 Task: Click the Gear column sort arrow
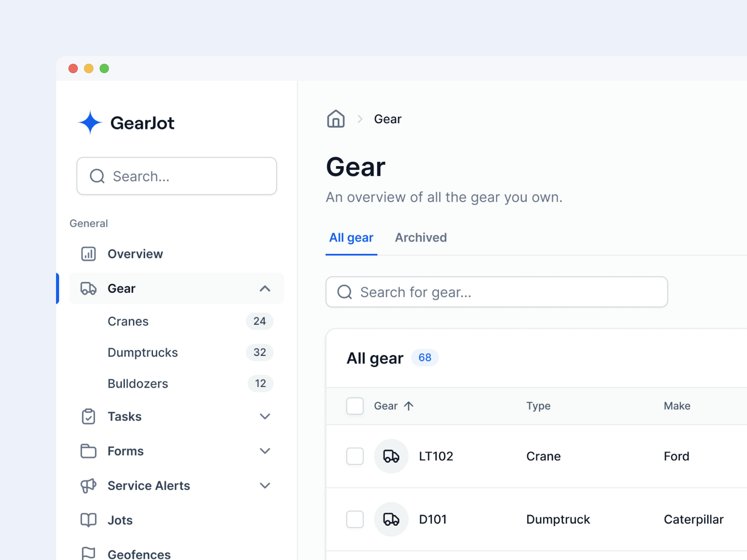409,406
